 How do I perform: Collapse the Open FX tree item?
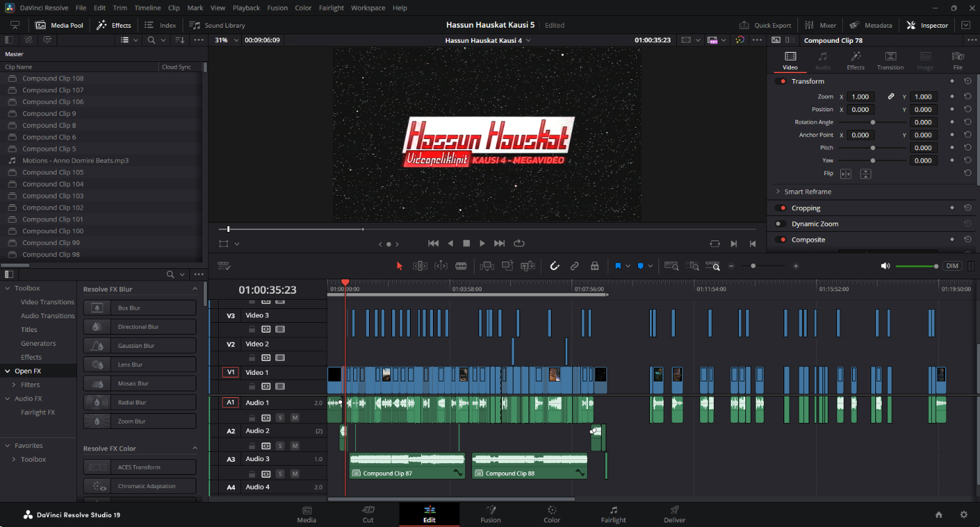[8, 371]
